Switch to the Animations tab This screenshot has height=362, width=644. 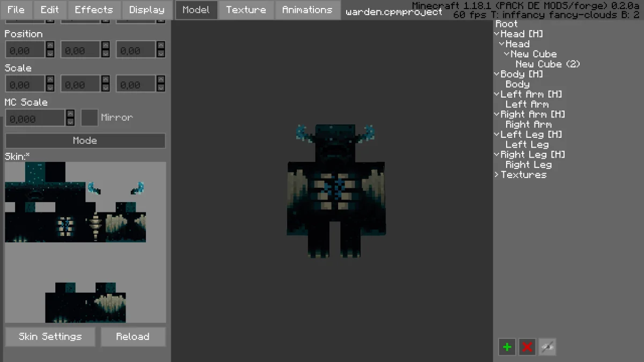tap(307, 10)
